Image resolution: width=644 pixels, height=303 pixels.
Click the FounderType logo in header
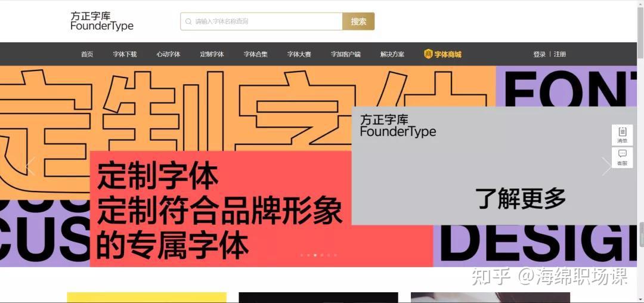pos(102,21)
